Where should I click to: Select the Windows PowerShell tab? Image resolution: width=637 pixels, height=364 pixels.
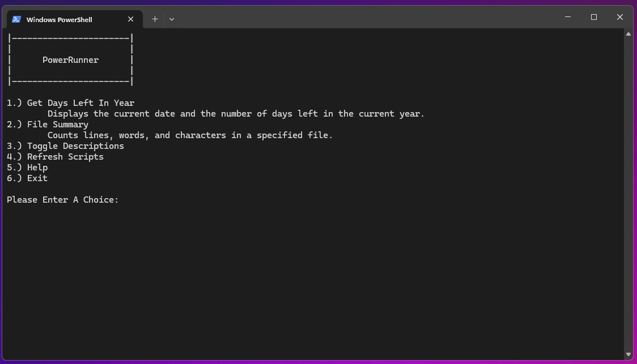pyautogui.click(x=75, y=19)
